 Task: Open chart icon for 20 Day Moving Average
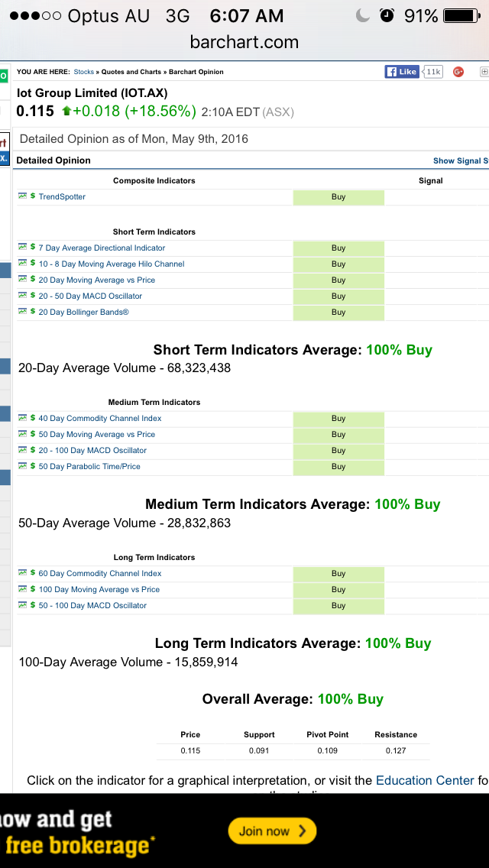[23, 280]
